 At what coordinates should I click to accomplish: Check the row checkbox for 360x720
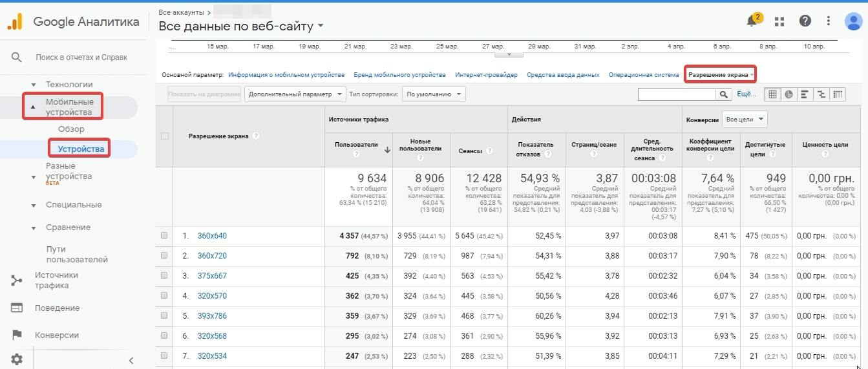coord(164,256)
